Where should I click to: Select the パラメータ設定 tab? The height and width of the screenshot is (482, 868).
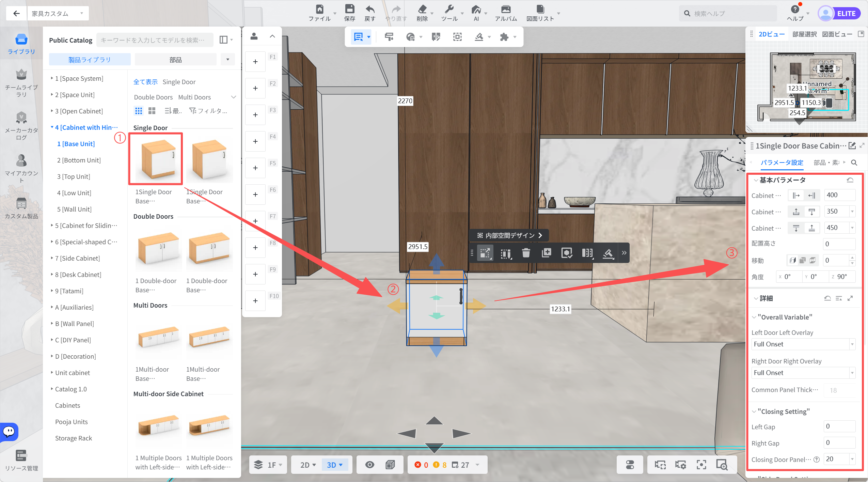click(782, 162)
